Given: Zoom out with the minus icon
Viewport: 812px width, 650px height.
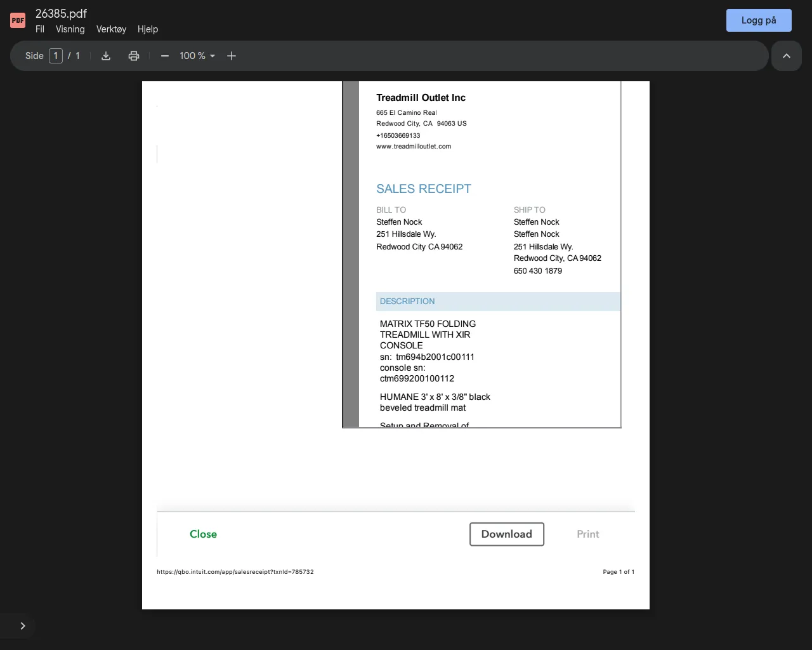Looking at the screenshot, I should click(165, 56).
